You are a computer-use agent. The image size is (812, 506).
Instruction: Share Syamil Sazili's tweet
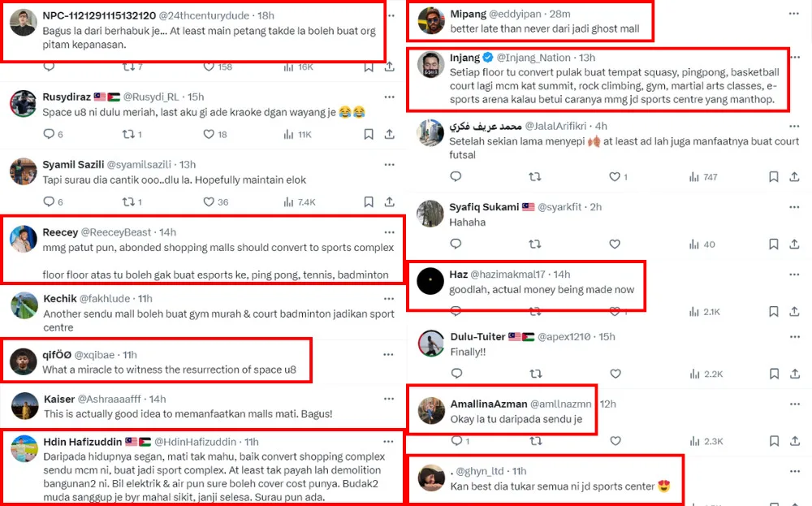[x=391, y=202]
